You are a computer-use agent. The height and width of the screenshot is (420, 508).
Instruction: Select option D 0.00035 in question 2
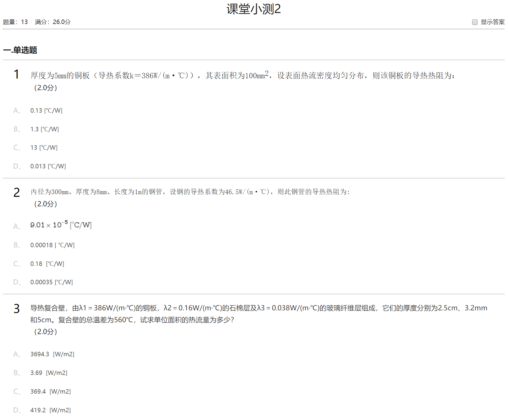(x=51, y=282)
